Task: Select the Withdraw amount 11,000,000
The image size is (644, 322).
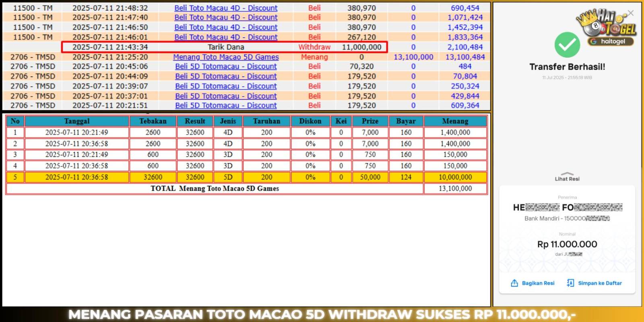Action: pos(361,47)
